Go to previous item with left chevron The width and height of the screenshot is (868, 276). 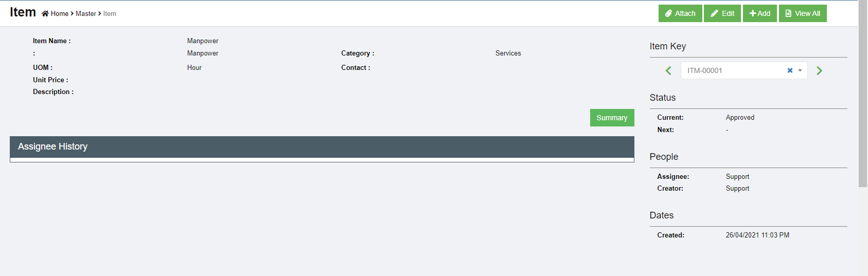click(668, 71)
